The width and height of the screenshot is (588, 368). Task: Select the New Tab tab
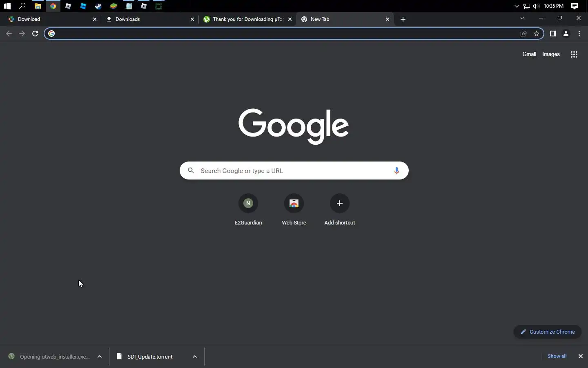click(345, 19)
